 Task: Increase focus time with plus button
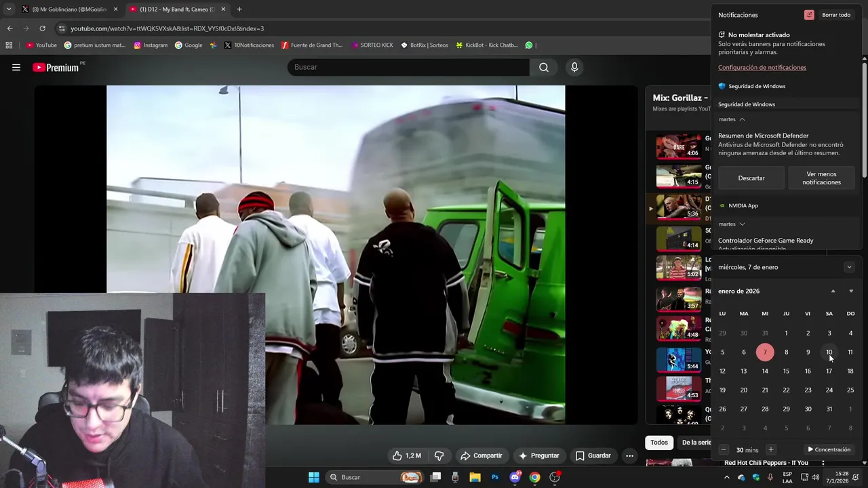(x=770, y=449)
